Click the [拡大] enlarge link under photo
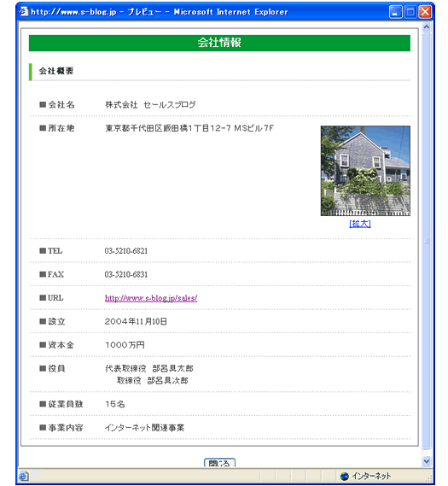This screenshot has width=448, height=486. (x=360, y=224)
